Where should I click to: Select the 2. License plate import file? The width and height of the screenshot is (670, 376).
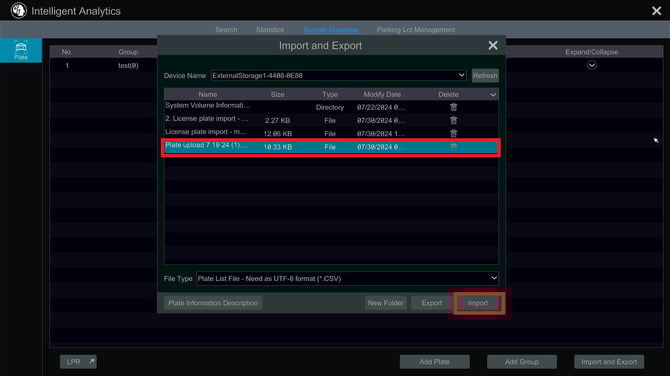pyautogui.click(x=331, y=120)
